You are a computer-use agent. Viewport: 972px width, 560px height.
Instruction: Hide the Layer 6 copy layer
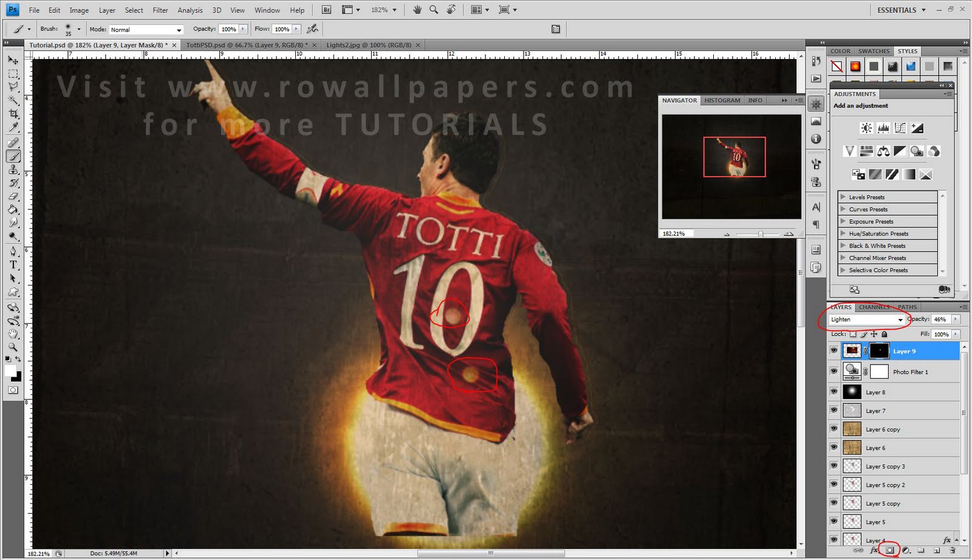(x=833, y=429)
